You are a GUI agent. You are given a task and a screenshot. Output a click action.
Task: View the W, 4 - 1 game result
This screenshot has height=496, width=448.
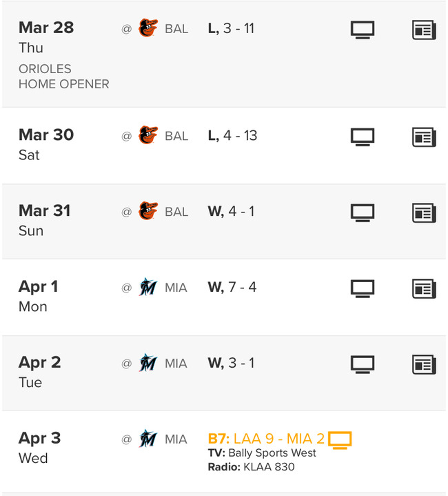(x=231, y=211)
